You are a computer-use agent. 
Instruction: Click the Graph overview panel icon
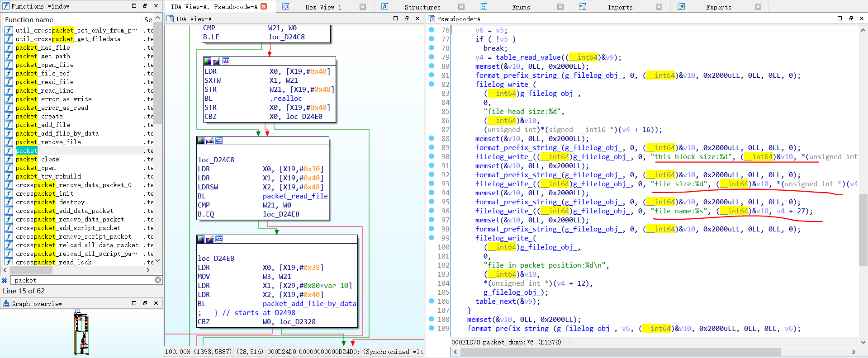6,304
